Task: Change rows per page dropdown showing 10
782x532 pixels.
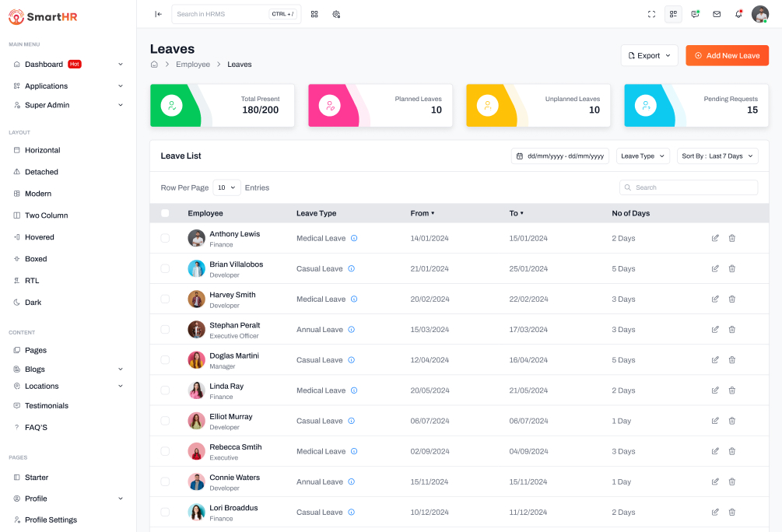Action: [x=226, y=187]
